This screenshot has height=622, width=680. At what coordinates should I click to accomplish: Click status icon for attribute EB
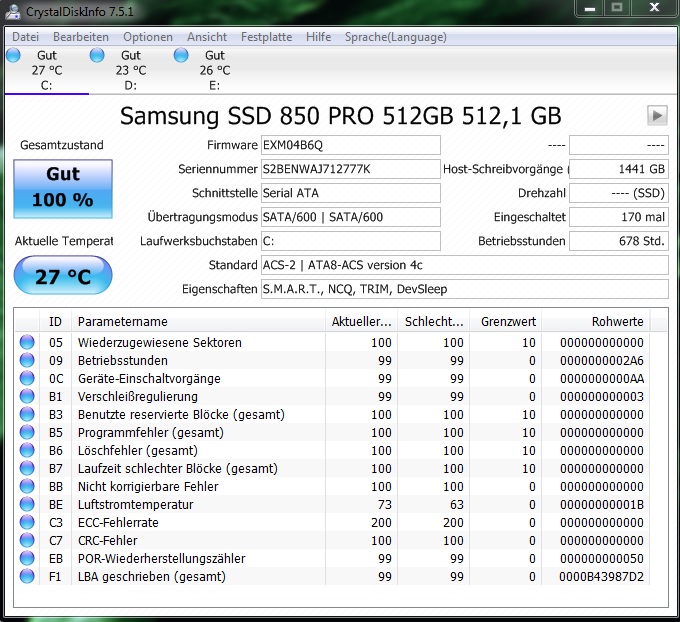click(27, 558)
